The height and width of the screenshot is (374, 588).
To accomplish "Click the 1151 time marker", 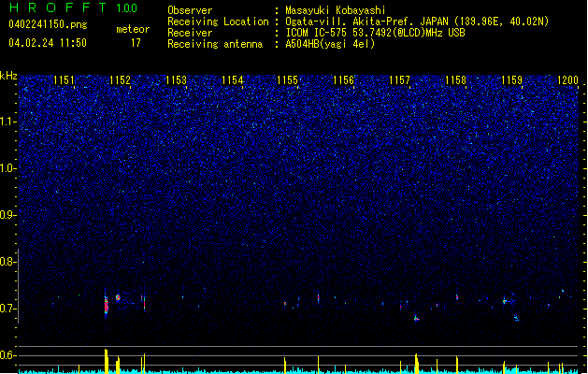I will (65, 80).
